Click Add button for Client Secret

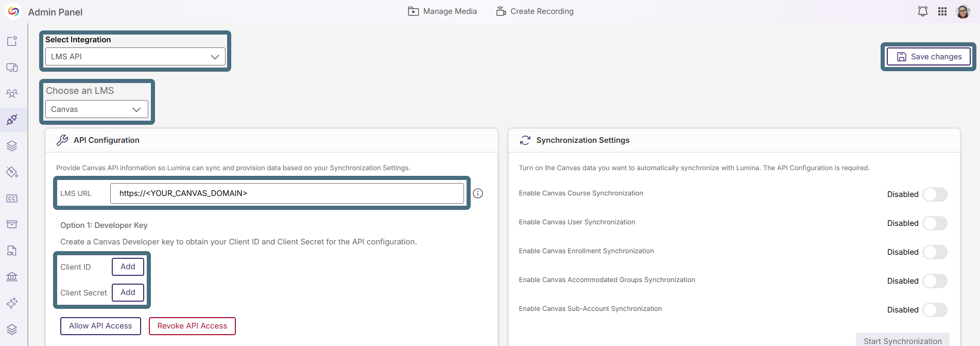click(x=128, y=292)
